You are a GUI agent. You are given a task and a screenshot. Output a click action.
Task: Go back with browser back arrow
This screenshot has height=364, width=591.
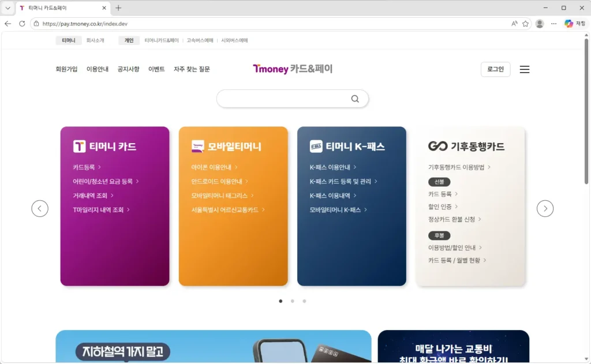[x=8, y=24]
